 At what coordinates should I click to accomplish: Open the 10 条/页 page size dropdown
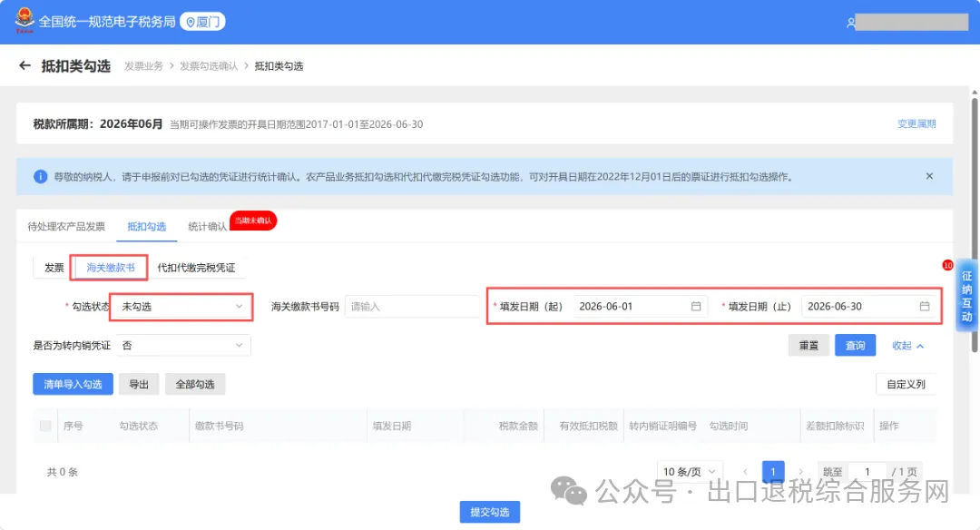point(690,472)
